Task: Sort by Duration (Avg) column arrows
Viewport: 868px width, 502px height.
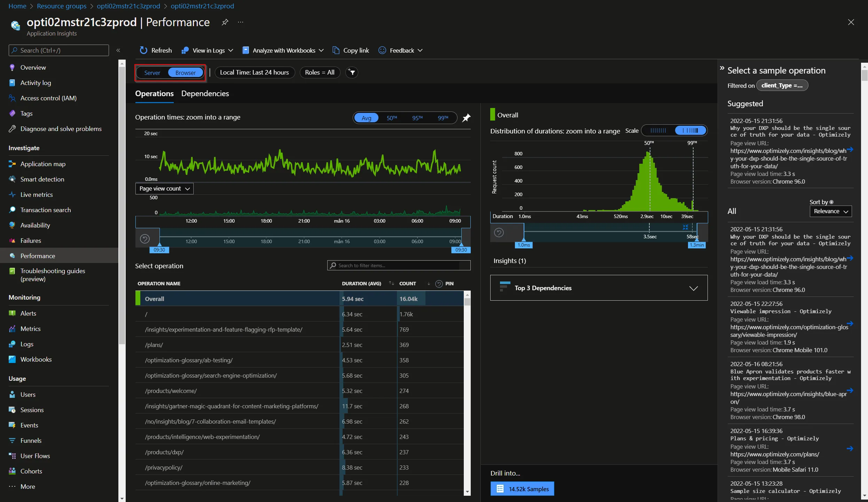Action: pyautogui.click(x=391, y=283)
